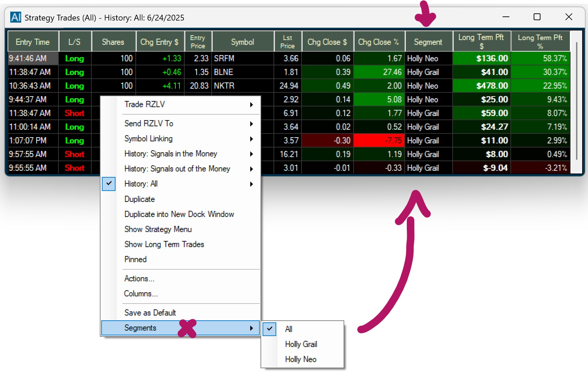Sort by the L/S column header
The width and height of the screenshot is (588, 372).
click(x=75, y=41)
